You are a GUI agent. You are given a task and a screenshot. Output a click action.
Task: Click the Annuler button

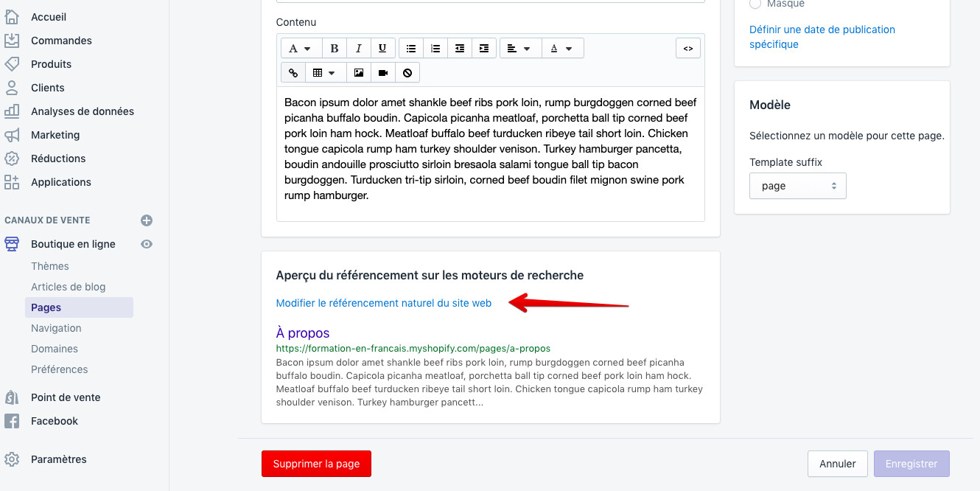838,464
